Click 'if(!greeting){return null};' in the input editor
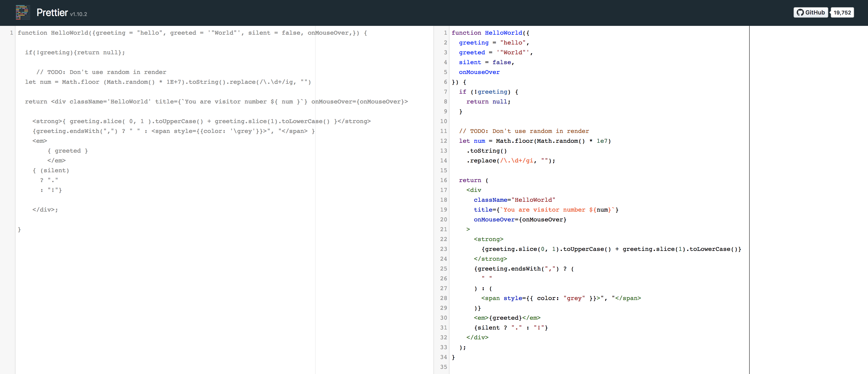 (x=75, y=53)
